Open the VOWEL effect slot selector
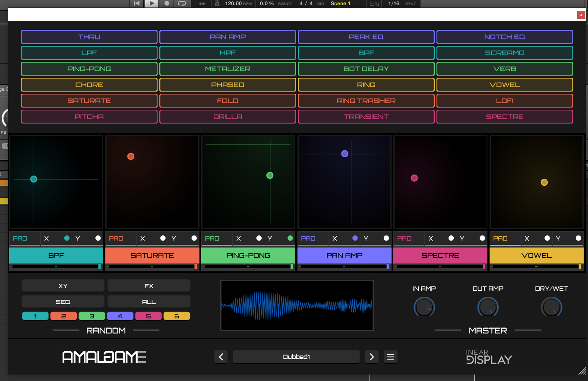Screen dimensions: 588x381 (536, 255)
